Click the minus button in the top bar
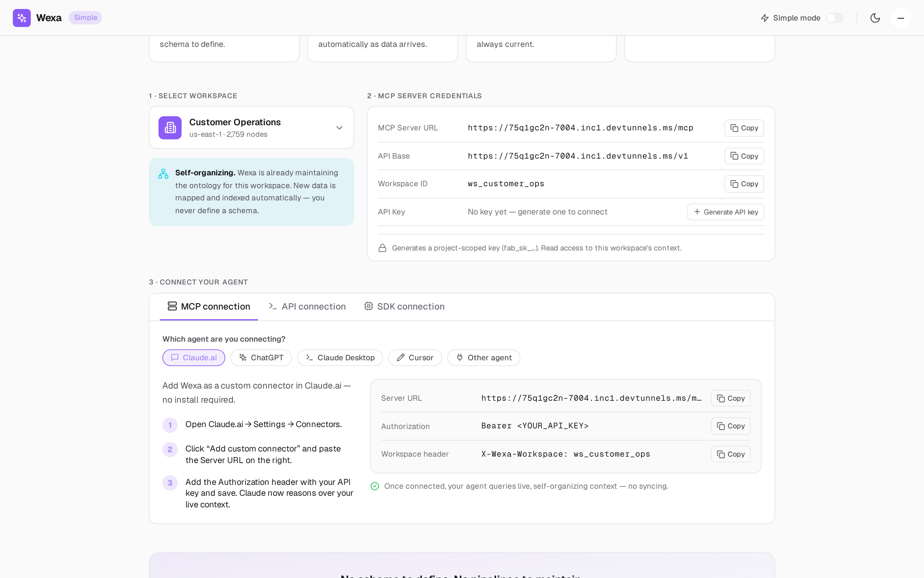The height and width of the screenshot is (578, 924). [x=901, y=18]
